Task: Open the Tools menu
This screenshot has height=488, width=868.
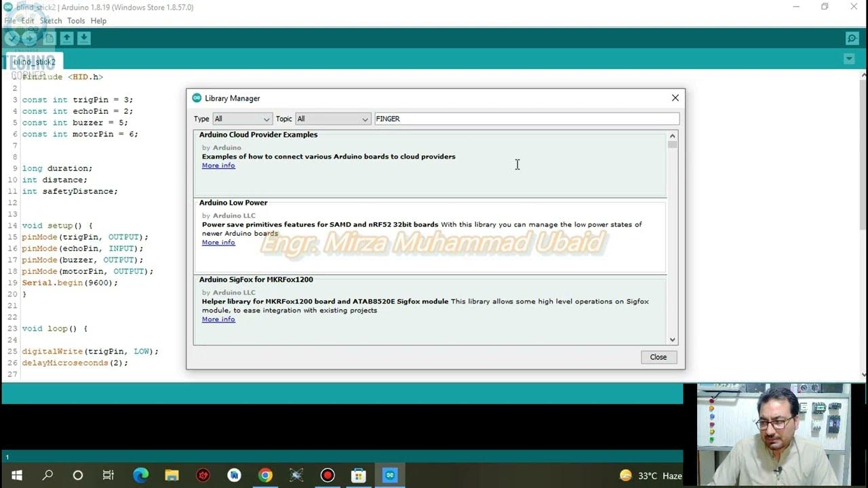Action: [76, 21]
